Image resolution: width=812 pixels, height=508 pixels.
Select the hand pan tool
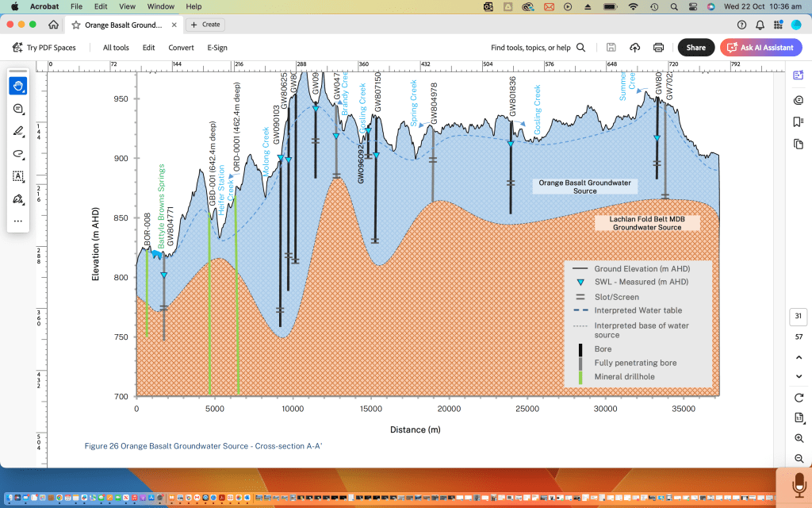click(x=18, y=86)
